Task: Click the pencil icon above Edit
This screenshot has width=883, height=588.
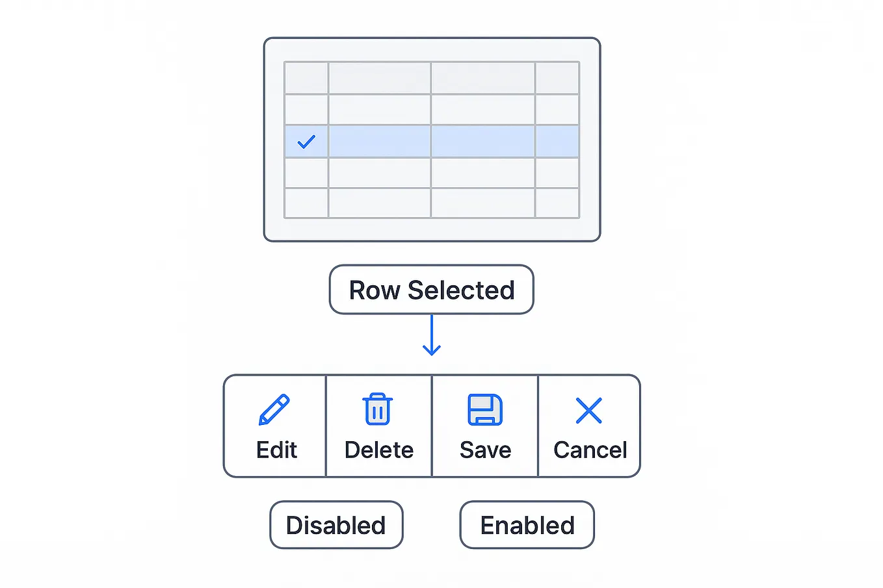Action: (x=274, y=410)
